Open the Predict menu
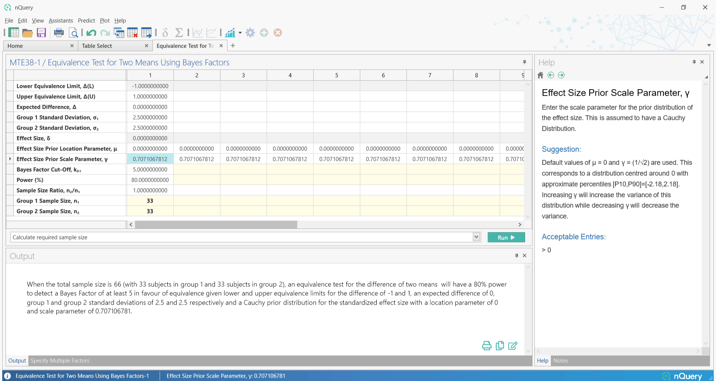 86,21
